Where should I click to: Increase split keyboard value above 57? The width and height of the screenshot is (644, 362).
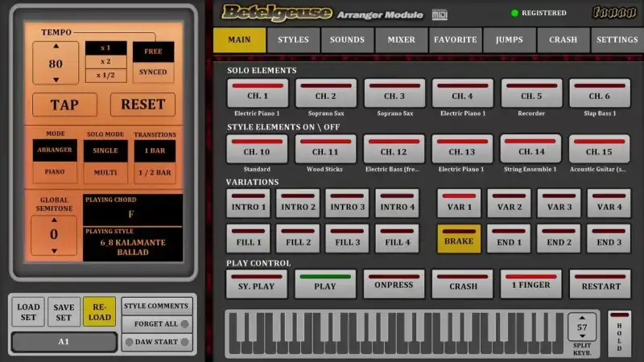click(582, 318)
